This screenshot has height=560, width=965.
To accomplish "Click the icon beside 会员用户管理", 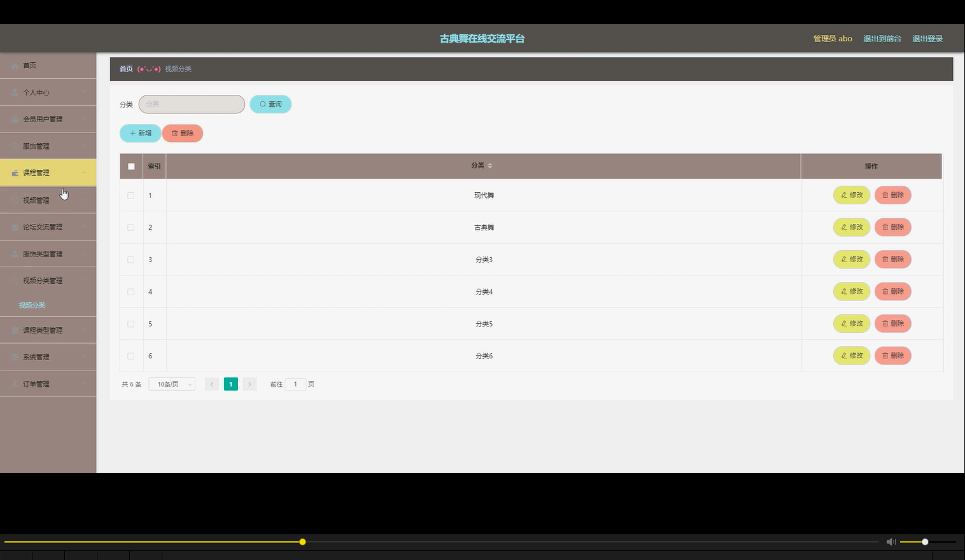I will coord(15,119).
